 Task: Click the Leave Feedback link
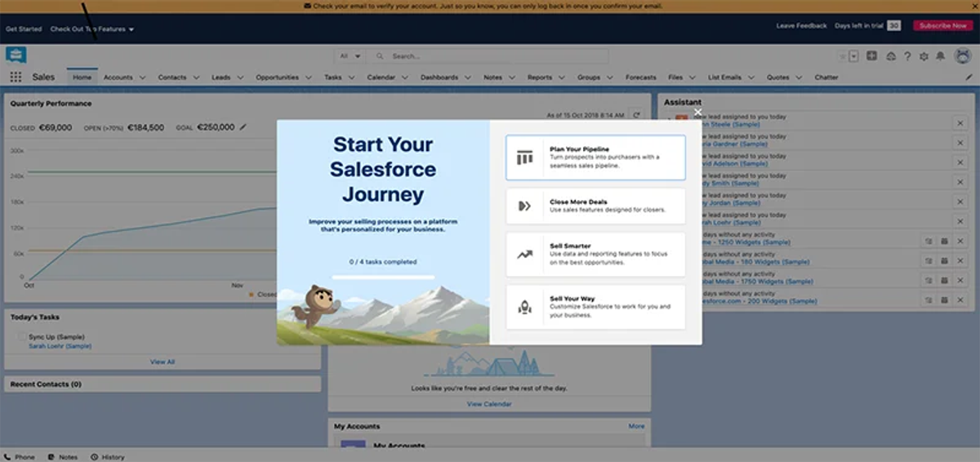point(801,26)
